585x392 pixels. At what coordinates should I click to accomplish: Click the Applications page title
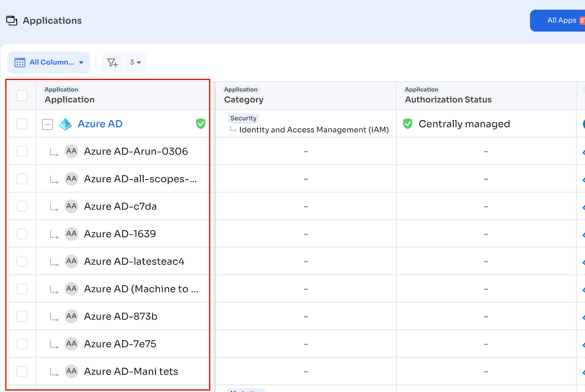click(52, 20)
